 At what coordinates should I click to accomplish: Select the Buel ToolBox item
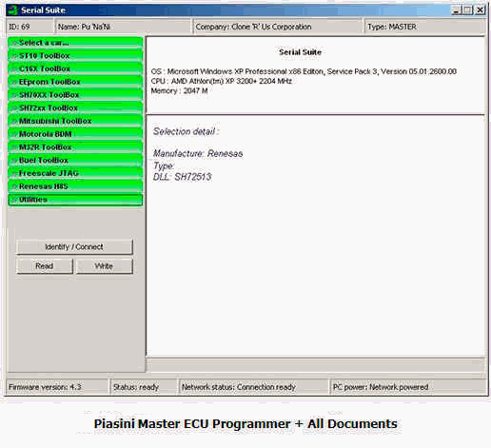[x=75, y=160]
